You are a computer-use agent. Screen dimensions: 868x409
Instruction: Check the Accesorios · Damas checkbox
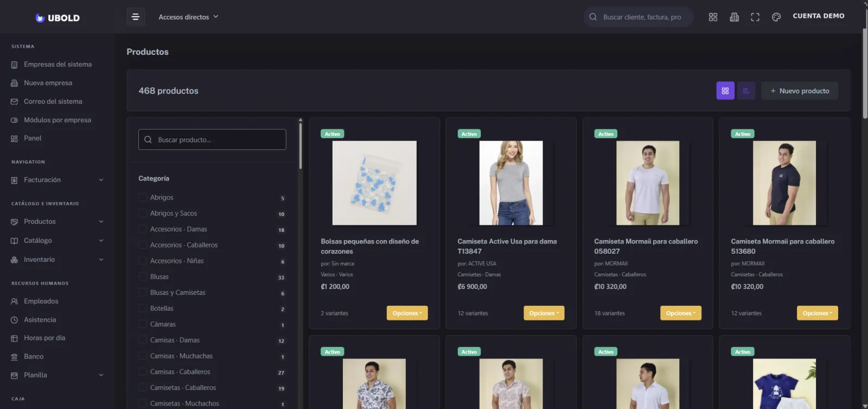(x=143, y=229)
